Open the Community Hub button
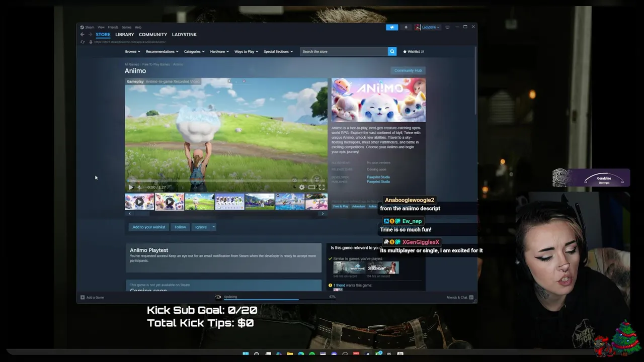The image size is (644, 362). pos(408,70)
